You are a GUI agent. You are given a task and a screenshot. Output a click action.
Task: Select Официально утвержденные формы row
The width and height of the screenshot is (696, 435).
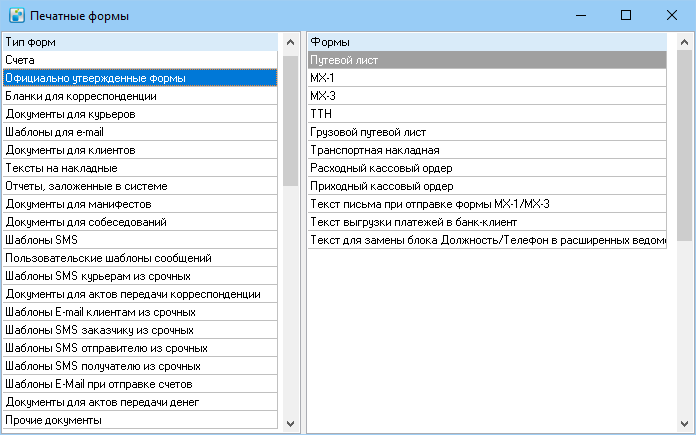140,78
